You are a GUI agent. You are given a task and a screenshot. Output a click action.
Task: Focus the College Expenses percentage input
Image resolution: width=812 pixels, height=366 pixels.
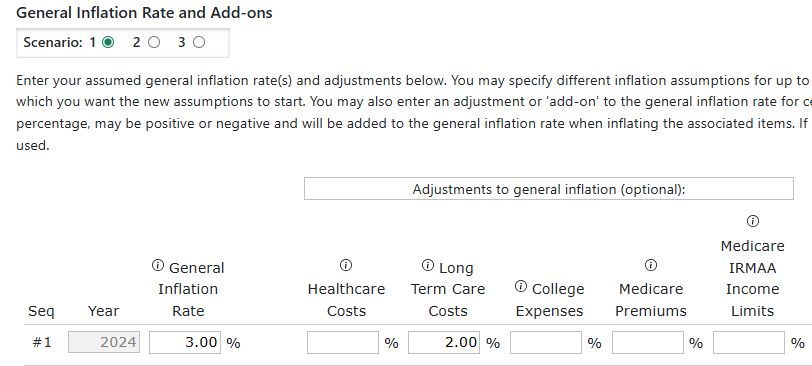coord(546,342)
